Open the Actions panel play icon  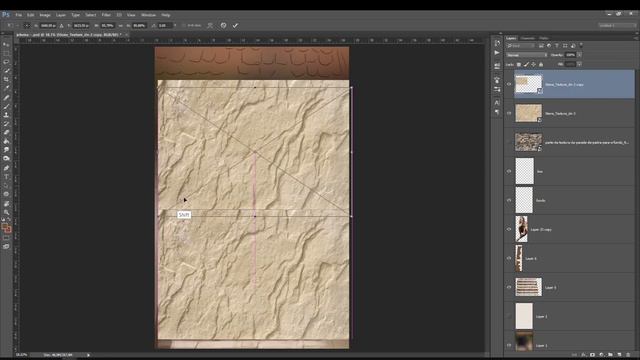(x=497, y=53)
